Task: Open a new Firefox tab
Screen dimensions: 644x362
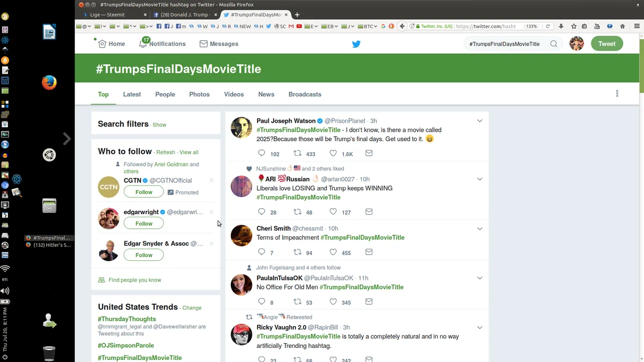Action: tap(297, 15)
